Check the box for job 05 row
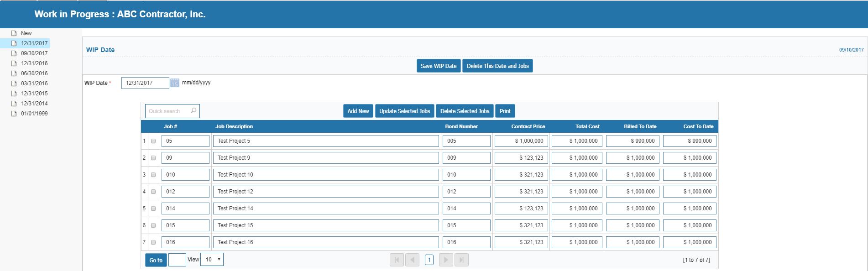The height and width of the screenshot is (271, 868). [153, 141]
